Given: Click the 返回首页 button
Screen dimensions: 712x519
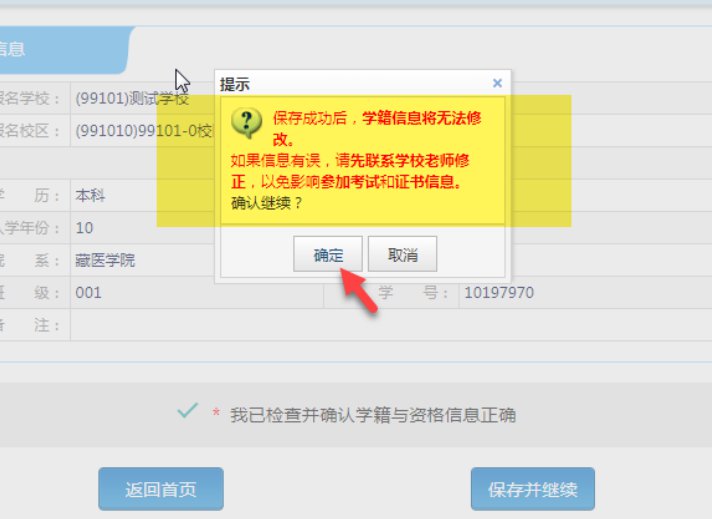Looking at the screenshot, I should click(161, 489).
